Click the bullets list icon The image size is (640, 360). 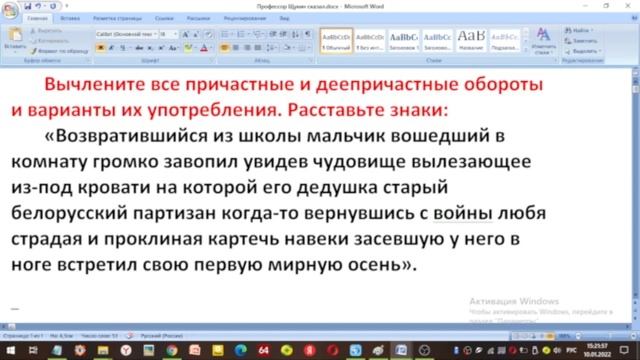pyautogui.click(x=224, y=34)
